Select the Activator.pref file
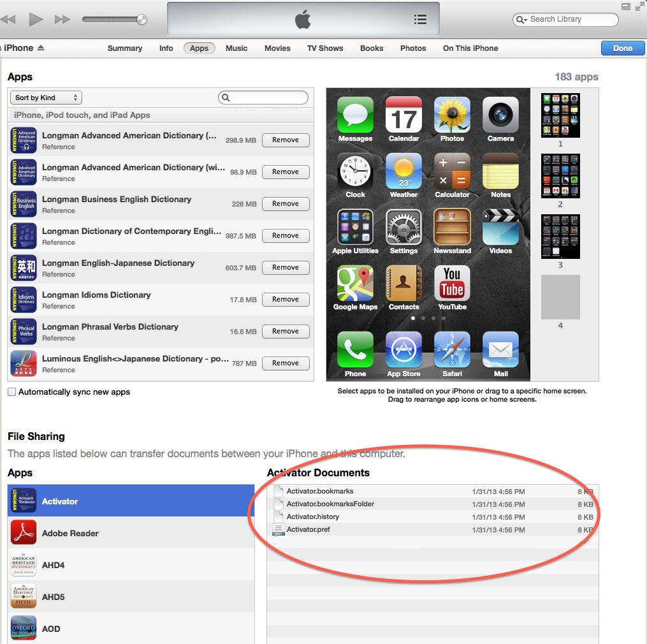 pyautogui.click(x=433, y=530)
